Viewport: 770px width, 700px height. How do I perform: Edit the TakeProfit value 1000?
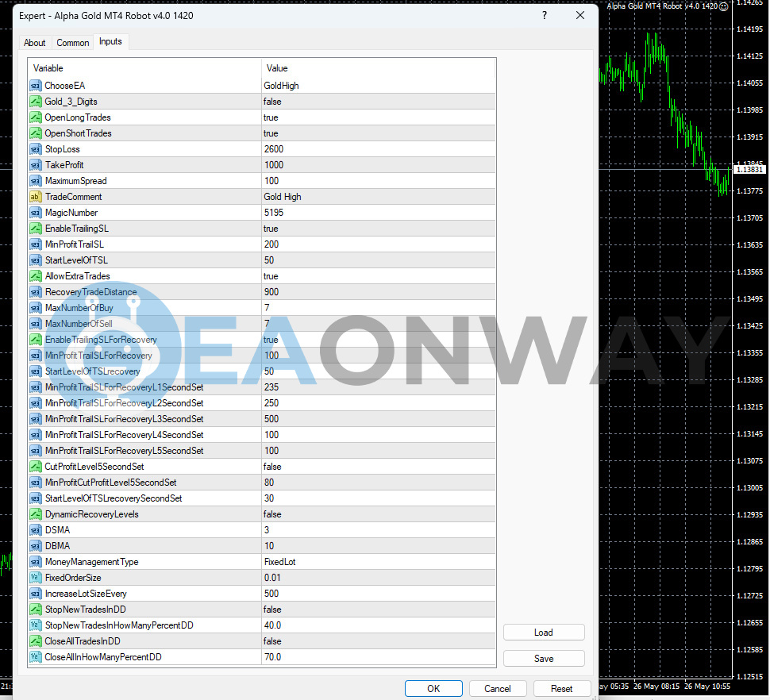tap(379, 165)
